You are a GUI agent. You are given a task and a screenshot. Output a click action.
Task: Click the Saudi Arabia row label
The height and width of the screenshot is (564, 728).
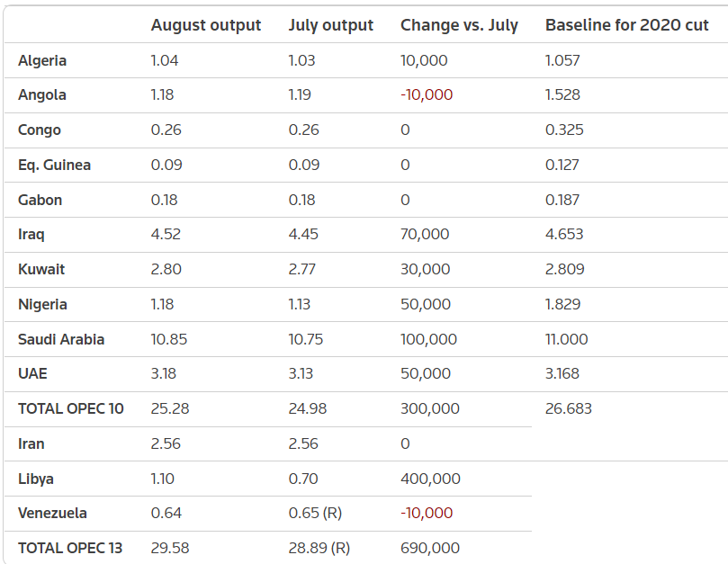[x=61, y=339]
